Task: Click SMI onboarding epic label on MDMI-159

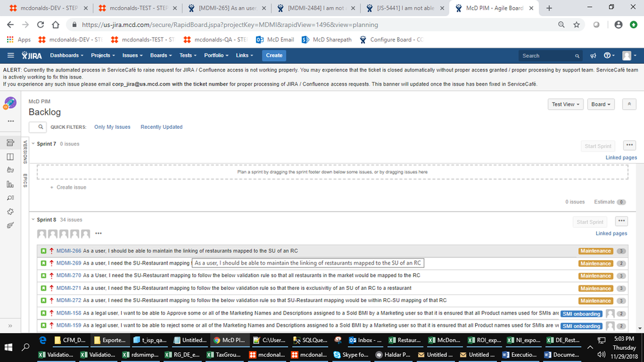Action: pyautogui.click(x=581, y=327)
